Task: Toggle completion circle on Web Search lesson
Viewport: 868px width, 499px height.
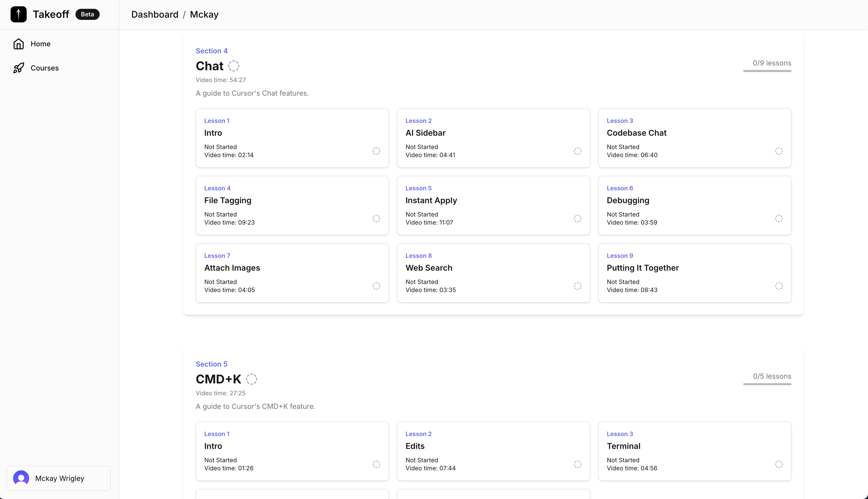Action: (578, 286)
